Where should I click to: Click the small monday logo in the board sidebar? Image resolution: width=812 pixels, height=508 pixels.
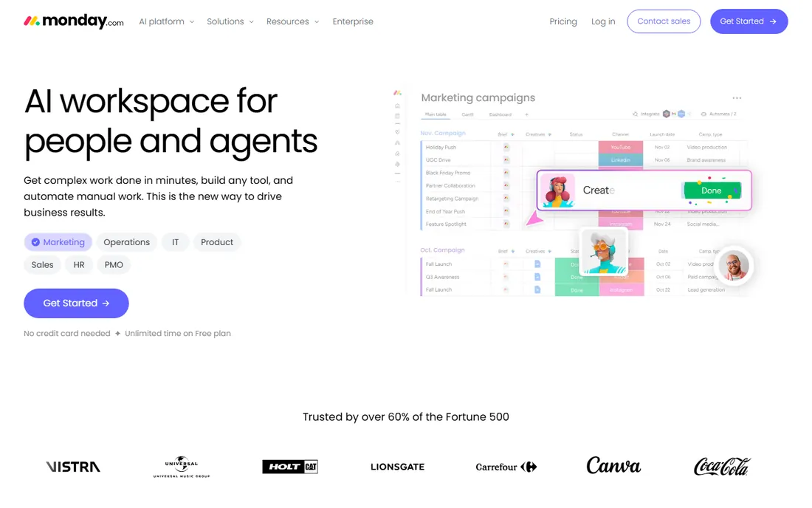(397, 93)
